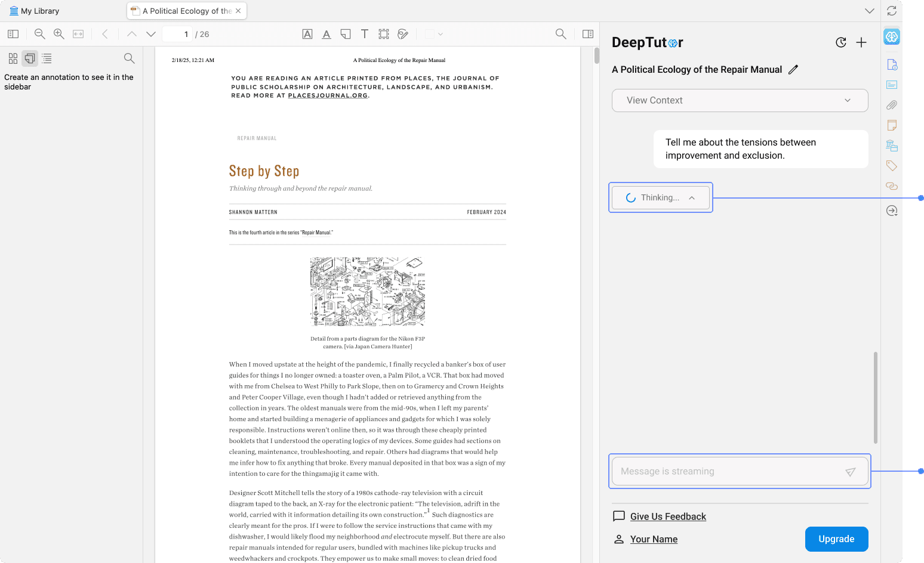Click the send message paper plane icon
924x563 pixels.
click(851, 472)
